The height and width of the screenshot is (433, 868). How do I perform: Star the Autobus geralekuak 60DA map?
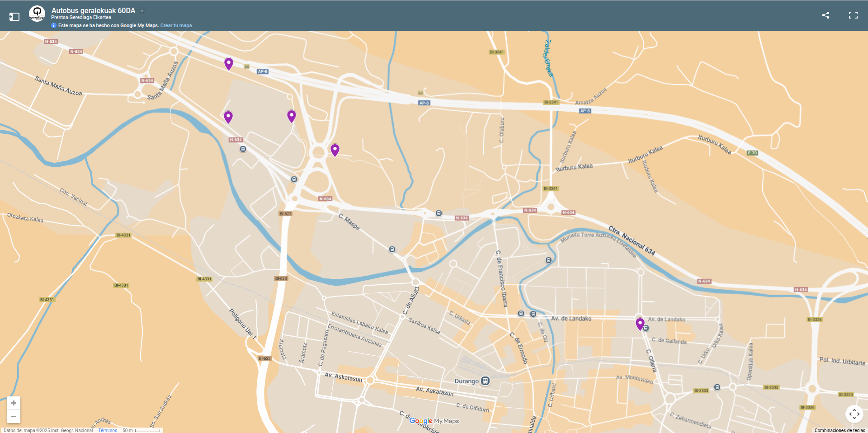click(142, 10)
